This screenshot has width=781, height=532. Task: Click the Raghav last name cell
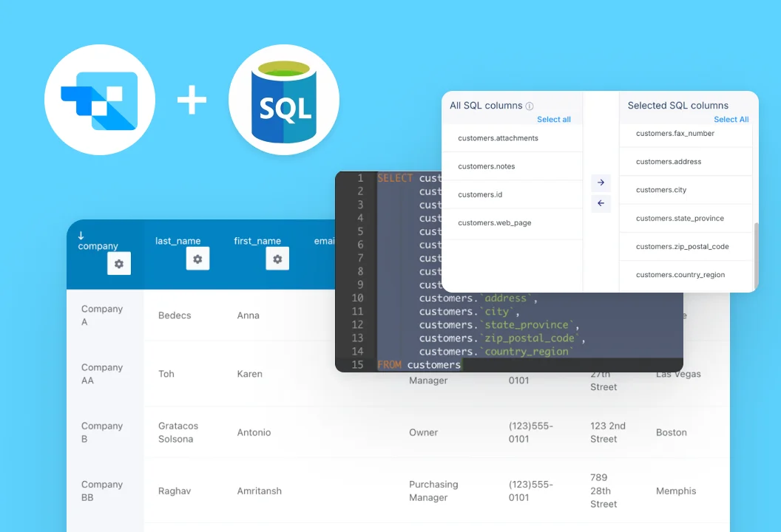coord(175,491)
